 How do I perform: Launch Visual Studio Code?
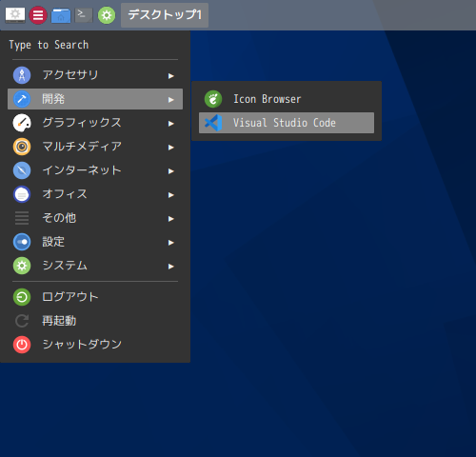[287, 123]
